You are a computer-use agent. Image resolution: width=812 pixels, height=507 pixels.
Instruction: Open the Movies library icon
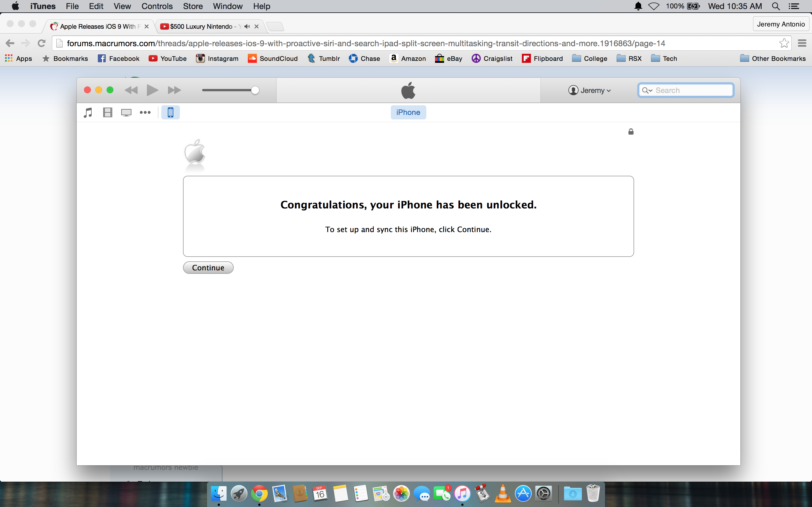pos(107,112)
